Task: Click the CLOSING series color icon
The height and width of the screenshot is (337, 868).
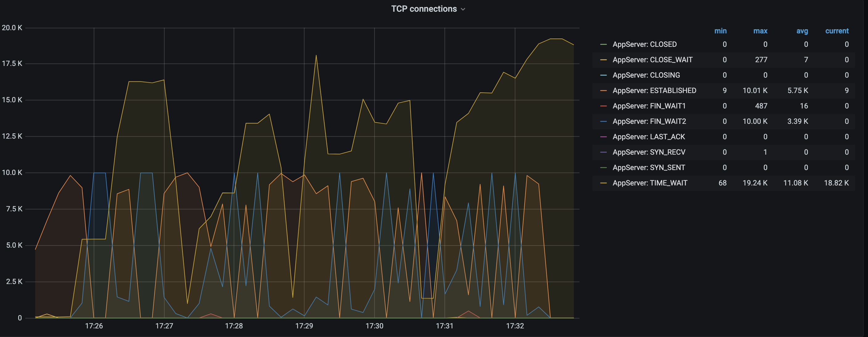Action: tap(603, 75)
